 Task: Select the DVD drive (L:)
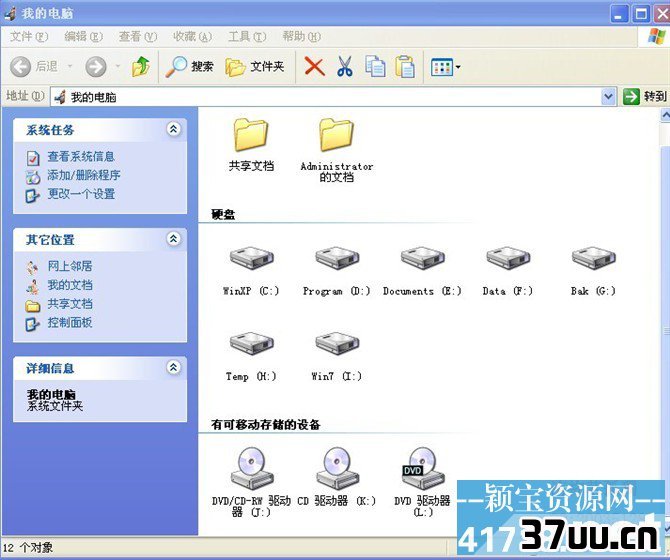tap(422, 482)
